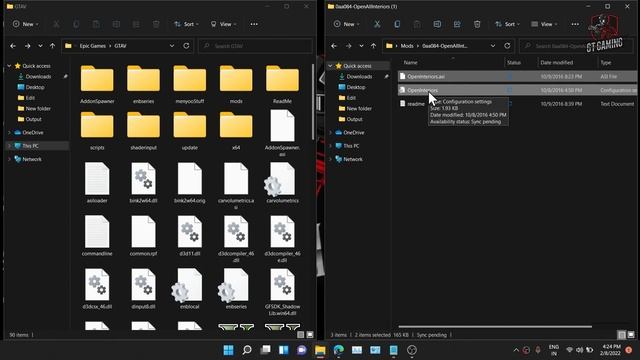Open New menu in GTAV window
The height and width of the screenshot is (360, 640).
tap(26, 24)
